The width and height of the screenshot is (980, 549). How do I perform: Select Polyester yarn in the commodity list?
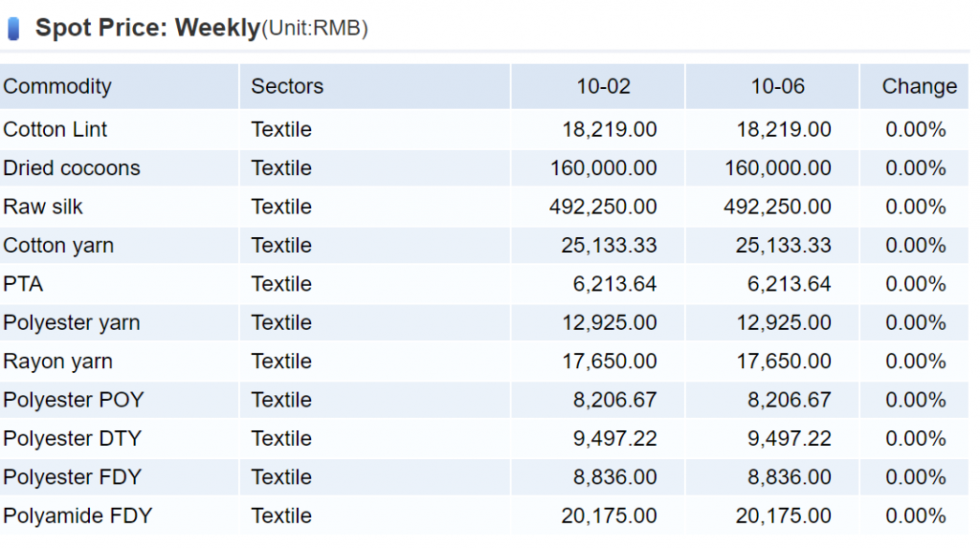pyautogui.click(x=72, y=323)
